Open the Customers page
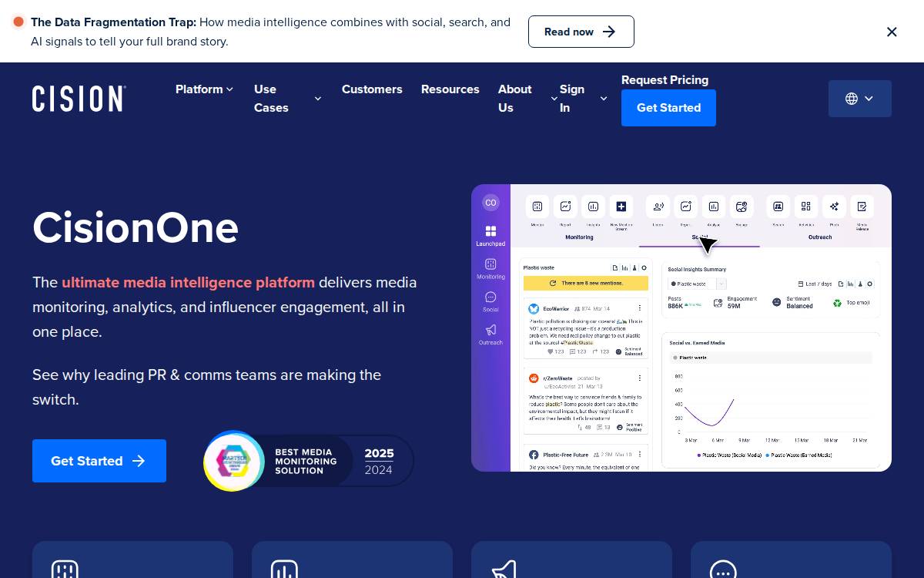The width and height of the screenshot is (924, 578). [372, 89]
